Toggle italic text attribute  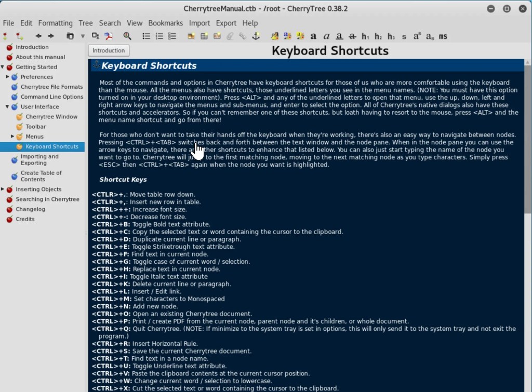click(x=326, y=36)
